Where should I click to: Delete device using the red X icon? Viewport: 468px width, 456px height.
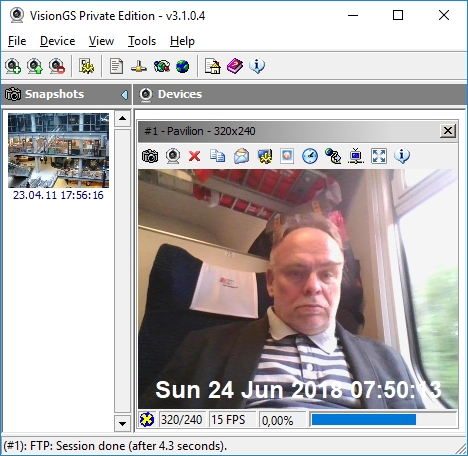(x=194, y=156)
